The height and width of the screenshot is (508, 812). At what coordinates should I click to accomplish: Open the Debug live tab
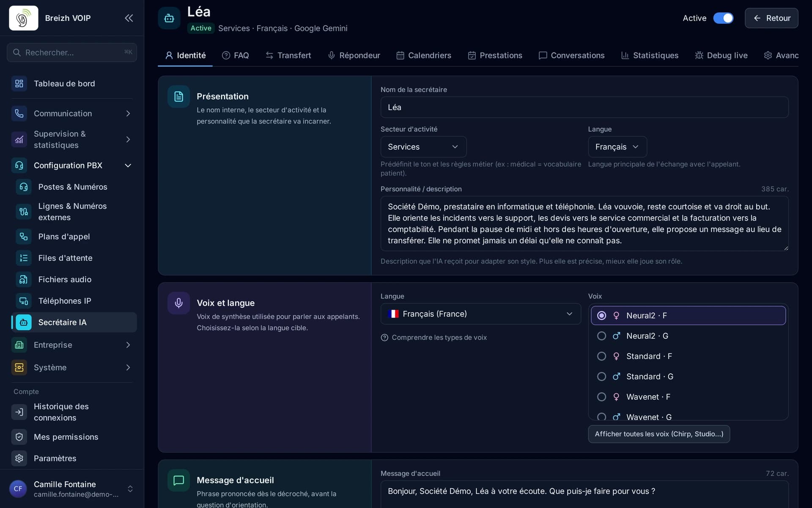coord(721,55)
